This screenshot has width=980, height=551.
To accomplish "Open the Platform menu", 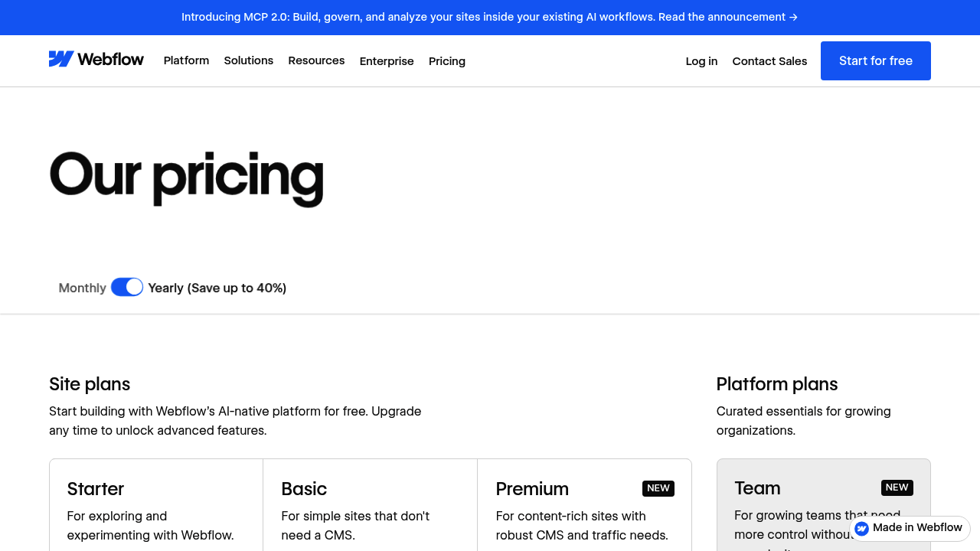I will pyautogui.click(x=186, y=60).
